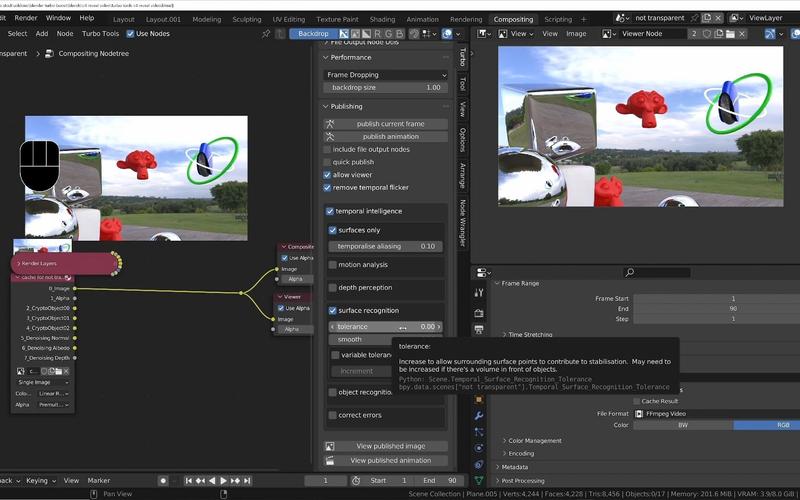800x500 pixels.
Task: Play the animation in reverse
Action: pos(212,481)
